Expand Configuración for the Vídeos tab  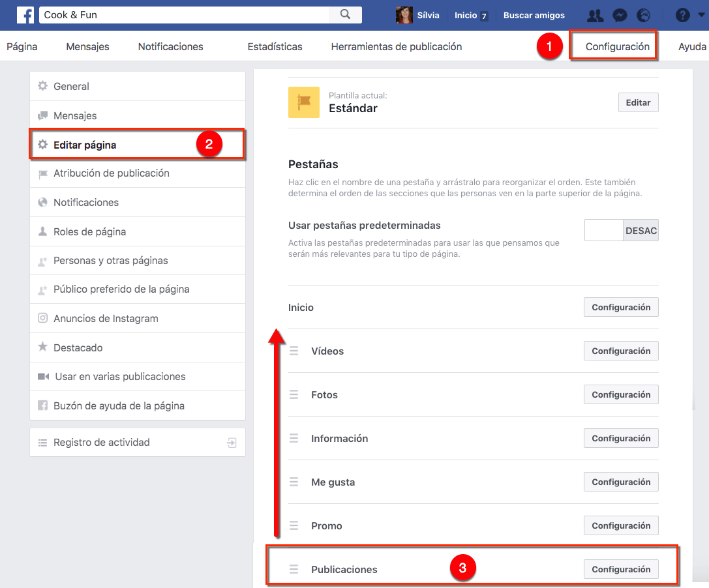pos(620,351)
